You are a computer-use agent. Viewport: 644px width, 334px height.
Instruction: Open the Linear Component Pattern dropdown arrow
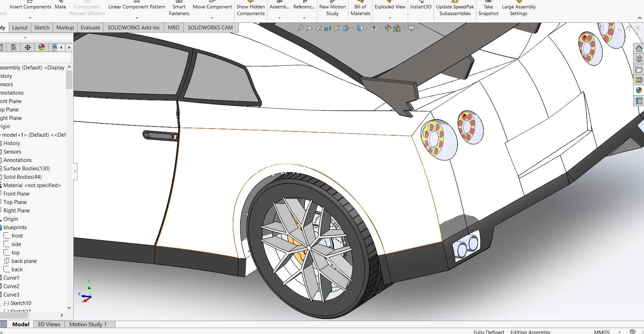pos(137,18)
